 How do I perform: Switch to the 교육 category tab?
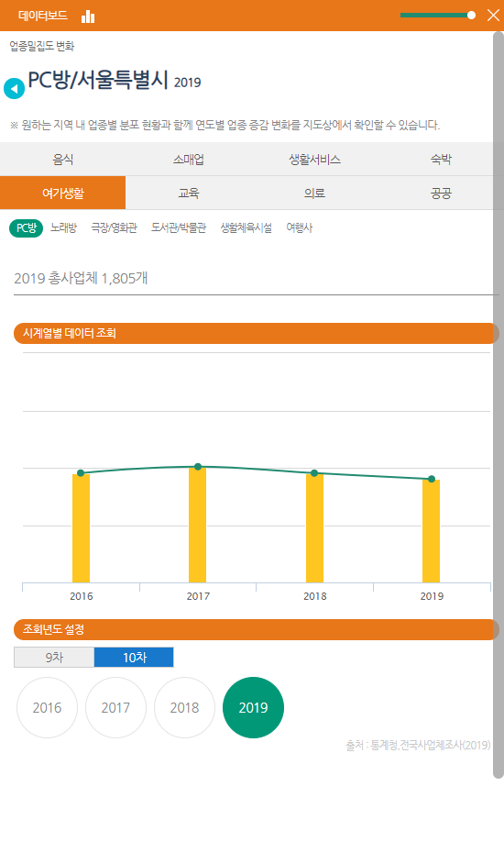coord(189,193)
